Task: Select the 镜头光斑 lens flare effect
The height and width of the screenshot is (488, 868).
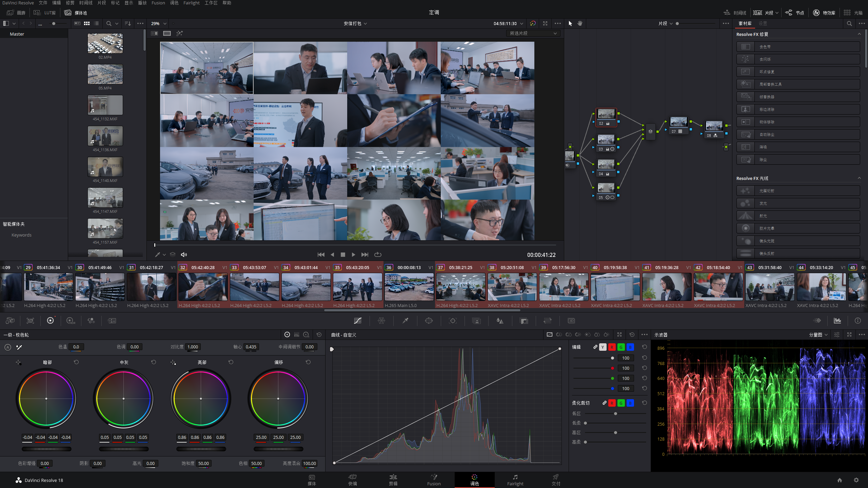Action: point(798,241)
